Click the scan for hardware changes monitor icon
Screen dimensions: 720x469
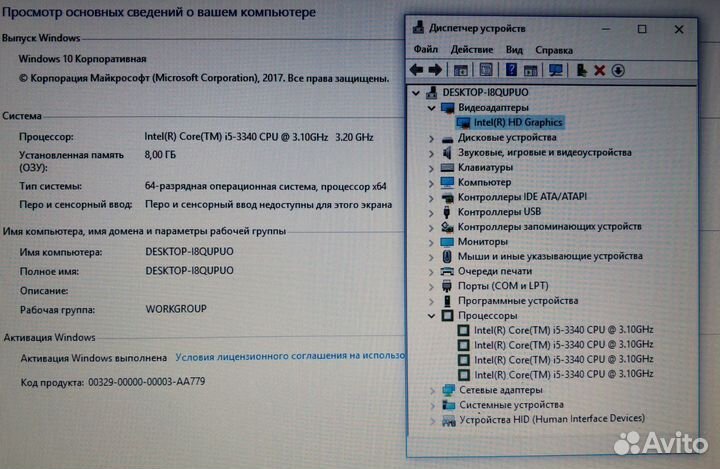point(556,70)
